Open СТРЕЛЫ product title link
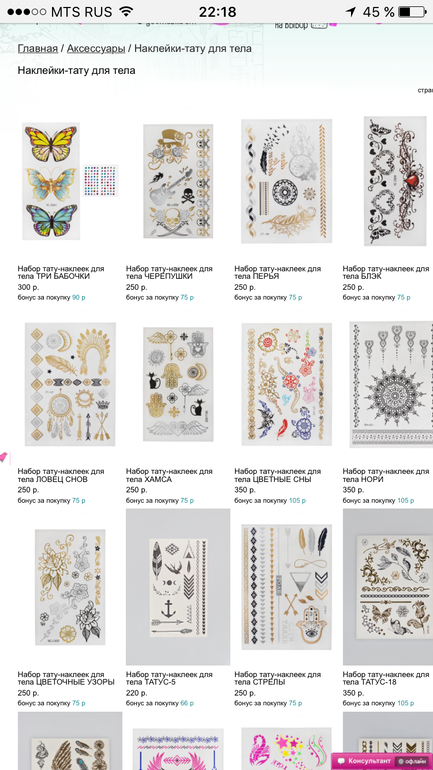Image resolution: width=433 pixels, height=770 pixels. [x=278, y=678]
